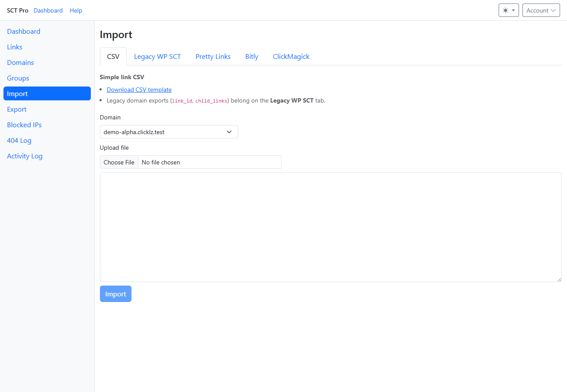Click the 'child_links' code text
This screenshot has width=567, height=392.
tap(211, 101)
